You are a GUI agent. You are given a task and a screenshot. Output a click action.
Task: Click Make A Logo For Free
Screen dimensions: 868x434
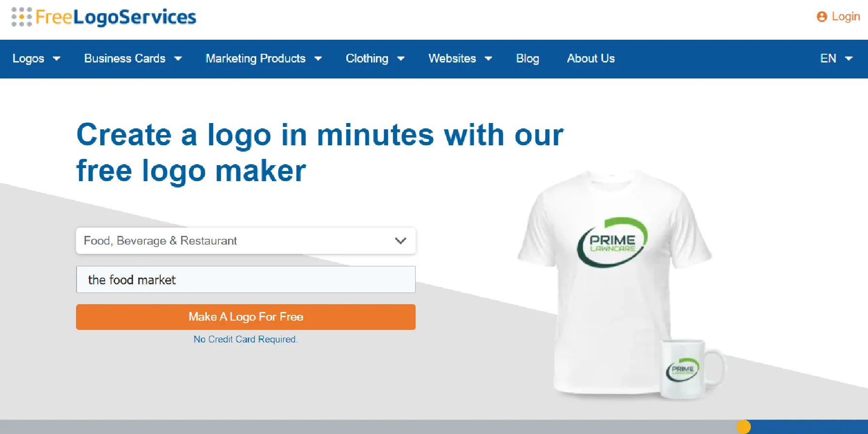point(246,317)
